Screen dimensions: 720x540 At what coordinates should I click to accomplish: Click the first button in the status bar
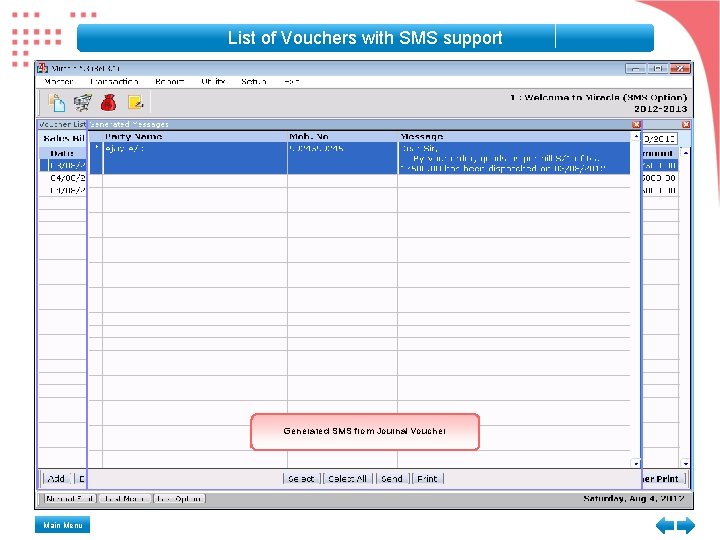[x=70, y=499]
